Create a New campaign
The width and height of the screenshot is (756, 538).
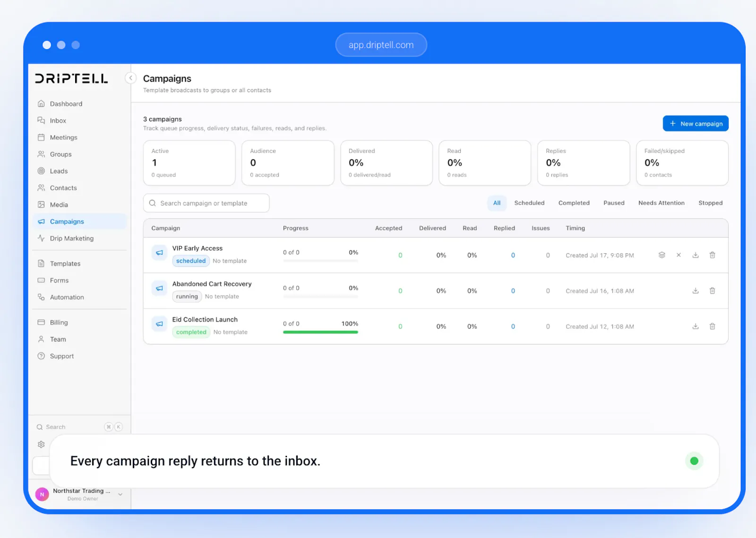tap(696, 124)
